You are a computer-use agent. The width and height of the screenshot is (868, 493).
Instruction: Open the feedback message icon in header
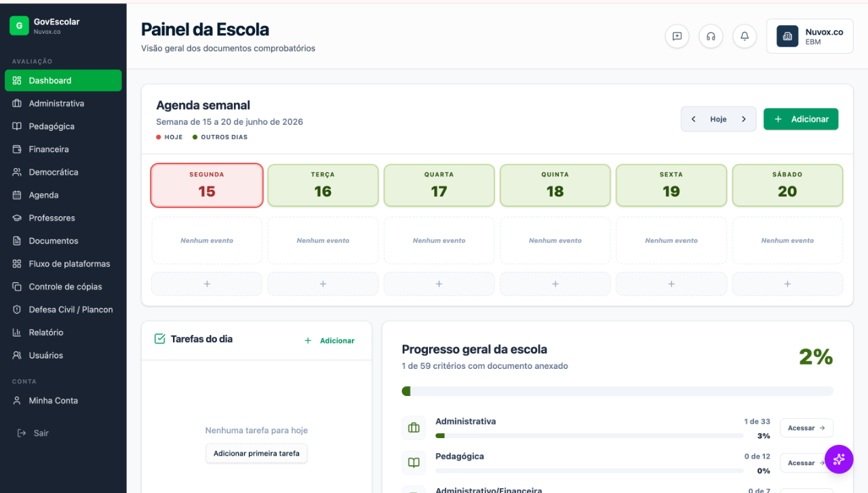tap(677, 37)
